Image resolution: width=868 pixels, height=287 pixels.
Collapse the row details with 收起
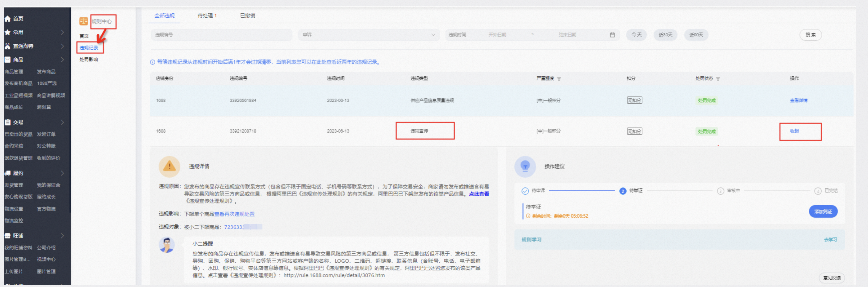pos(794,131)
